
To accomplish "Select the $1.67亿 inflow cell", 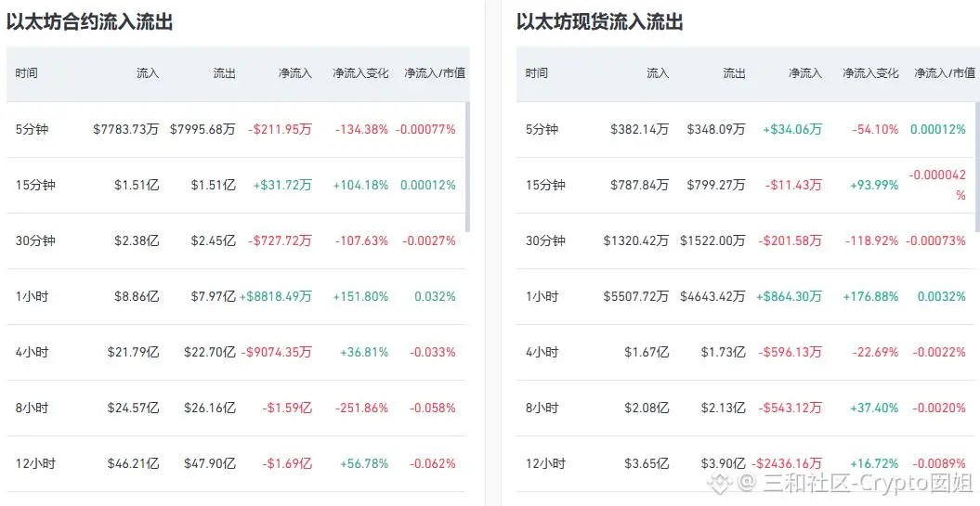I will [x=647, y=352].
